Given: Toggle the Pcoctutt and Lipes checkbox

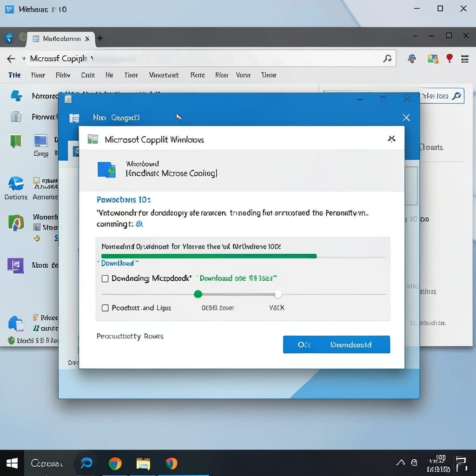Looking at the screenshot, I should pyautogui.click(x=105, y=308).
